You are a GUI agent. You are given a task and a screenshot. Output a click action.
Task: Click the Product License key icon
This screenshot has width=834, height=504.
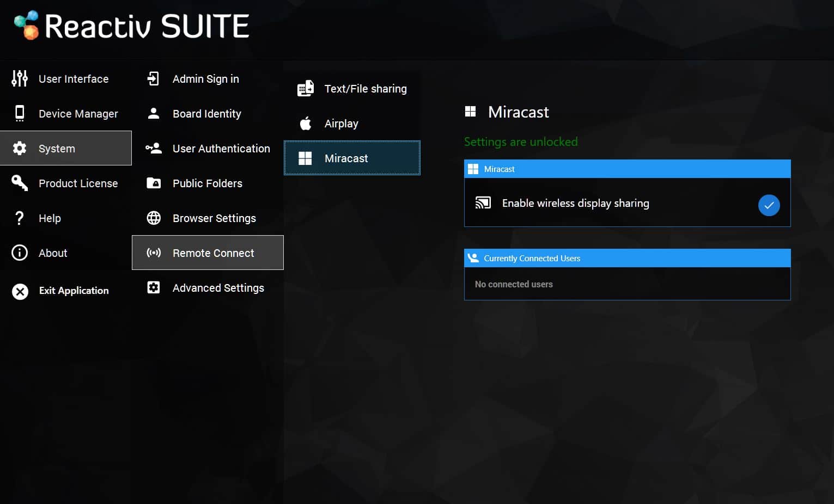(20, 183)
